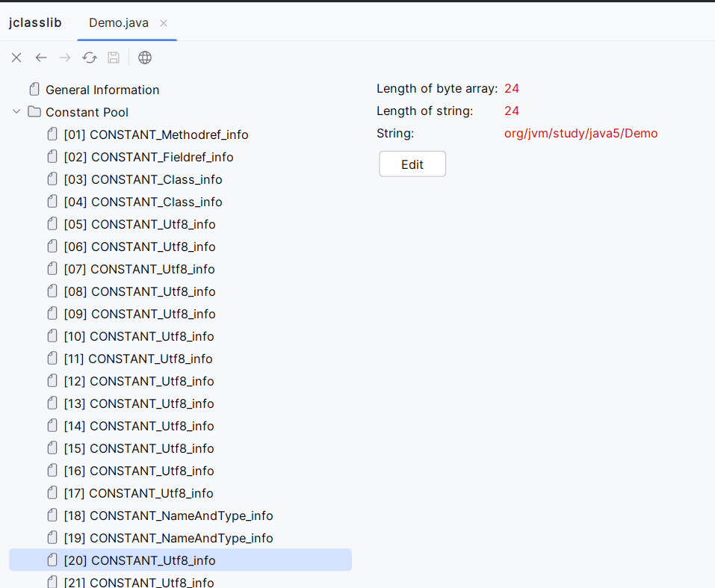Reload the class file using the refresh icon
715x588 pixels.
tap(90, 58)
